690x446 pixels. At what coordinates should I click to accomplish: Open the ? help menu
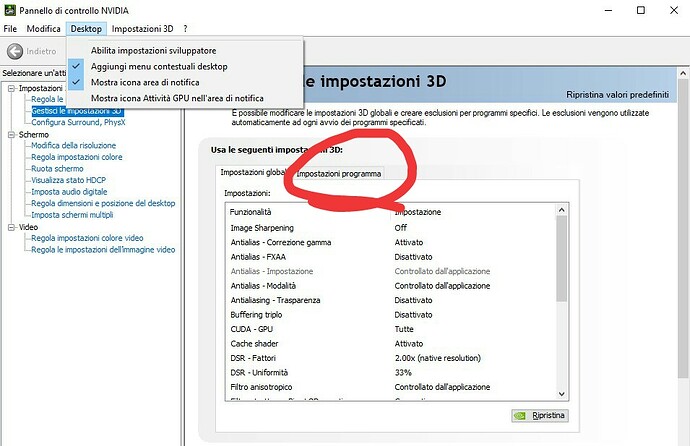[185, 29]
